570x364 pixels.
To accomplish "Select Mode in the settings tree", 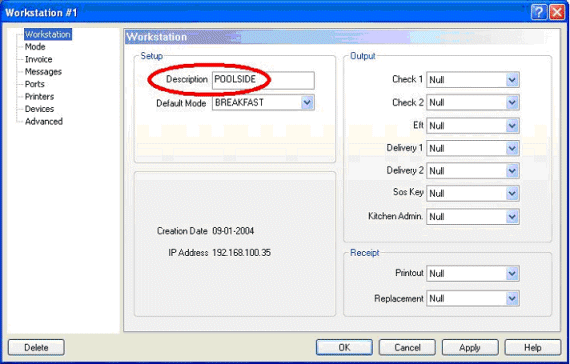I will (x=35, y=47).
